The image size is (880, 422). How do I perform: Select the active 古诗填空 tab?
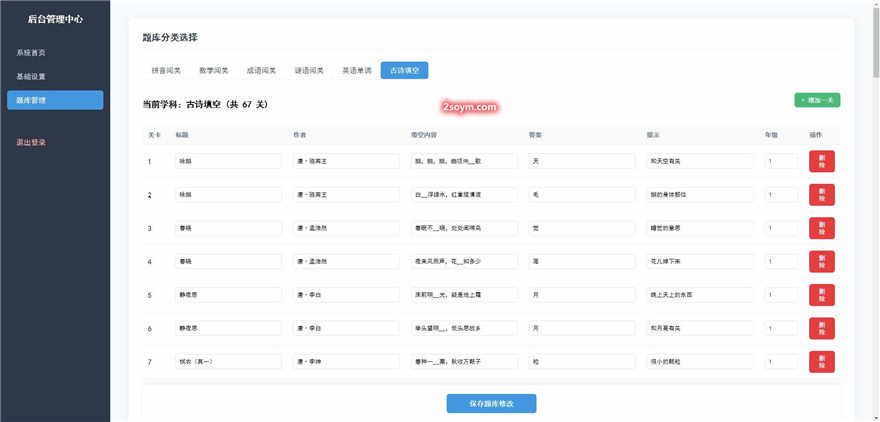[x=405, y=71]
